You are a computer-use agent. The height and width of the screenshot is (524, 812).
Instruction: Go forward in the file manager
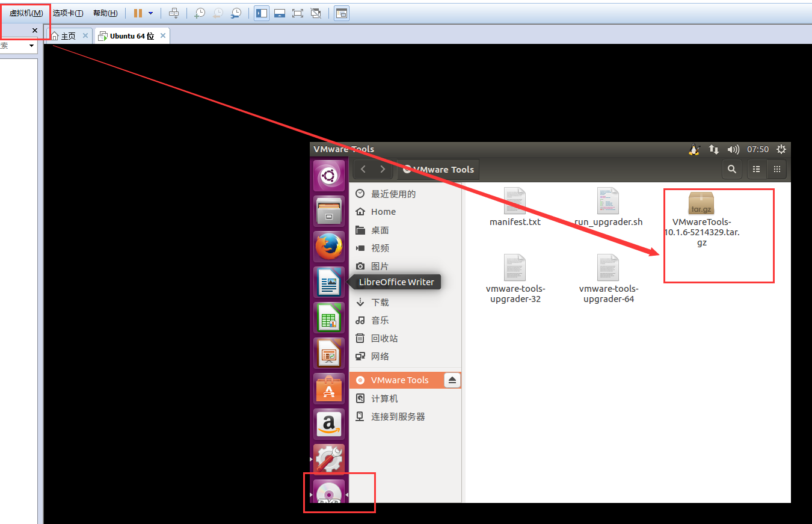pyautogui.click(x=383, y=170)
